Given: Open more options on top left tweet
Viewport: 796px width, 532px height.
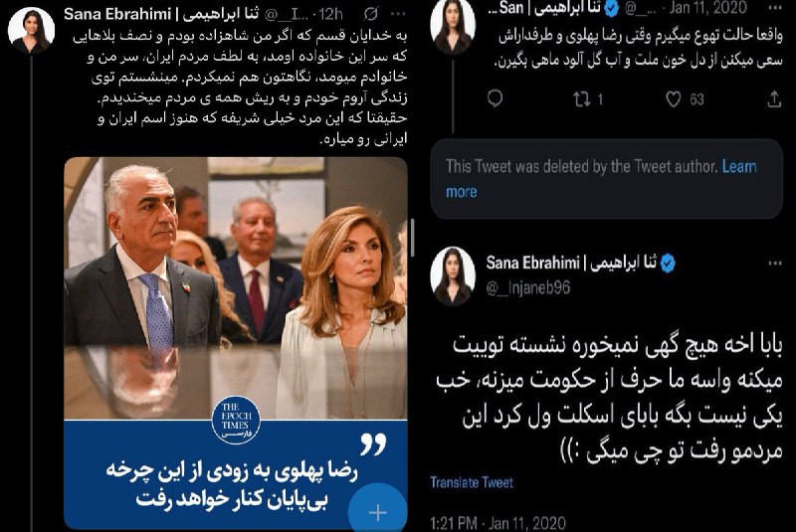Looking at the screenshot, I should coord(399,14).
